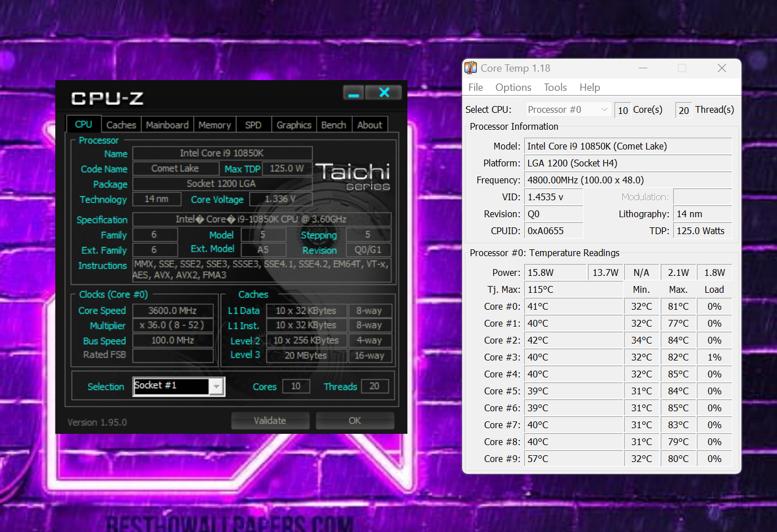Click the Taichi series logo
The width and height of the screenshot is (777, 532).
pos(353,177)
